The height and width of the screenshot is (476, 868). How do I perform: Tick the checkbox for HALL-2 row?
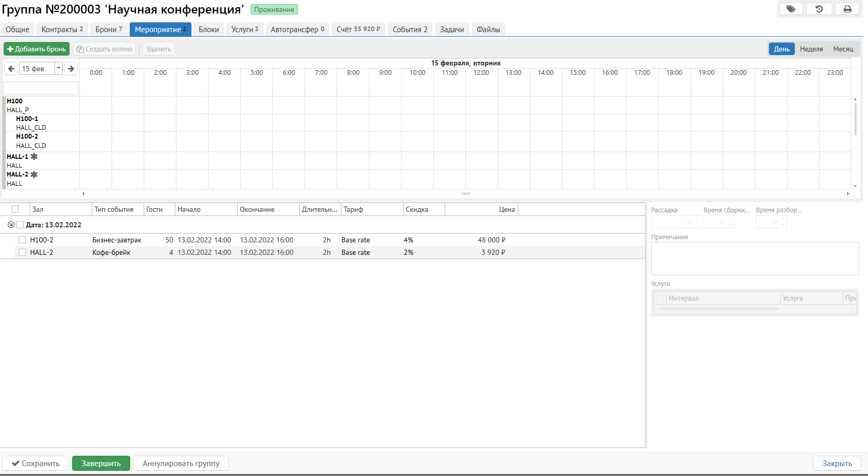22,252
